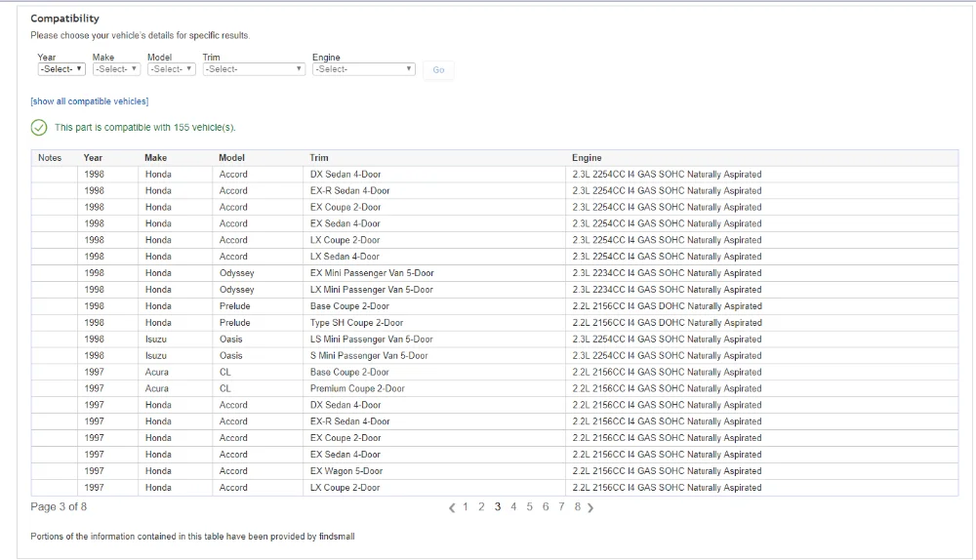
Task: Open show all compatible vehicles link
Action: 90,101
